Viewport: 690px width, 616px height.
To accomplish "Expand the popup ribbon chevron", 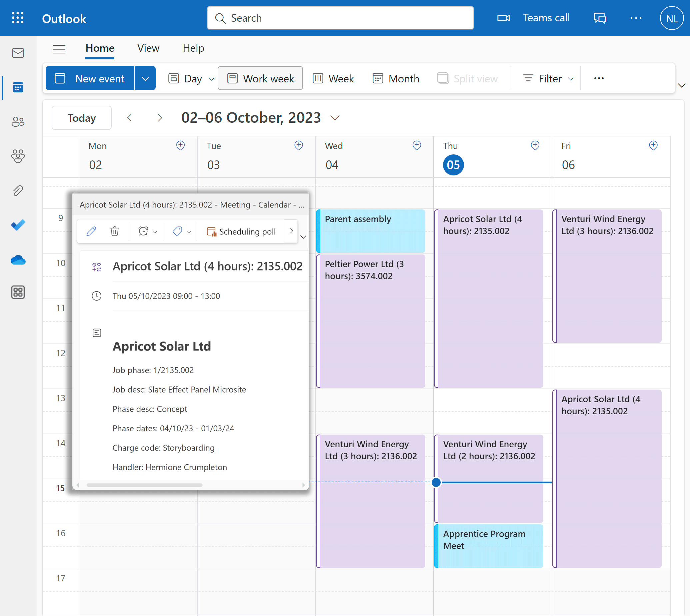I will [x=303, y=237].
